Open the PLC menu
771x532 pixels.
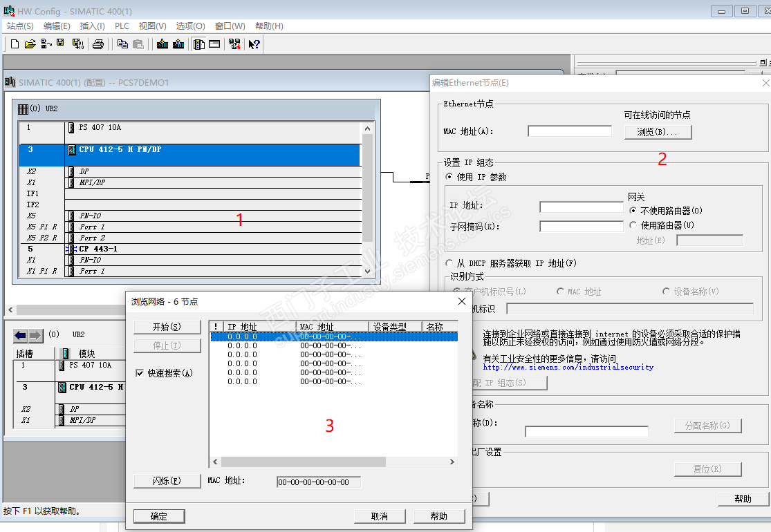[x=122, y=26]
